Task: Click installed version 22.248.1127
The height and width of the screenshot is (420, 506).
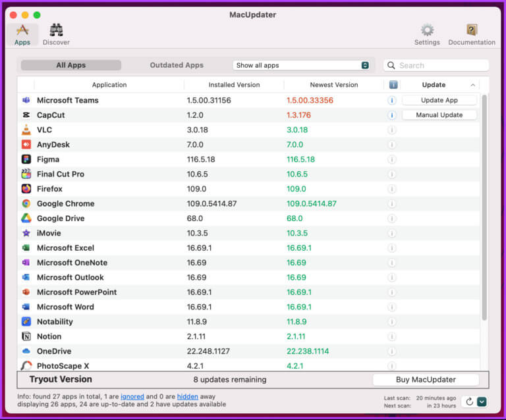Action: [208, 352]
